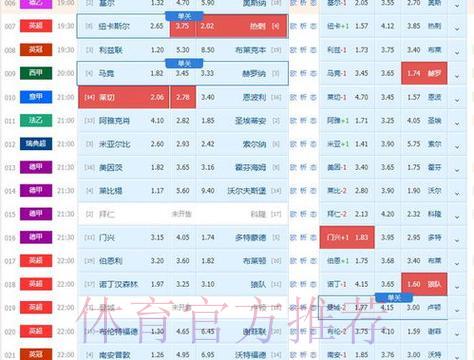Select away odds 1.82 for 布莱顿
The height and width of the screenshot is (360, 474).
coord(208,261)
